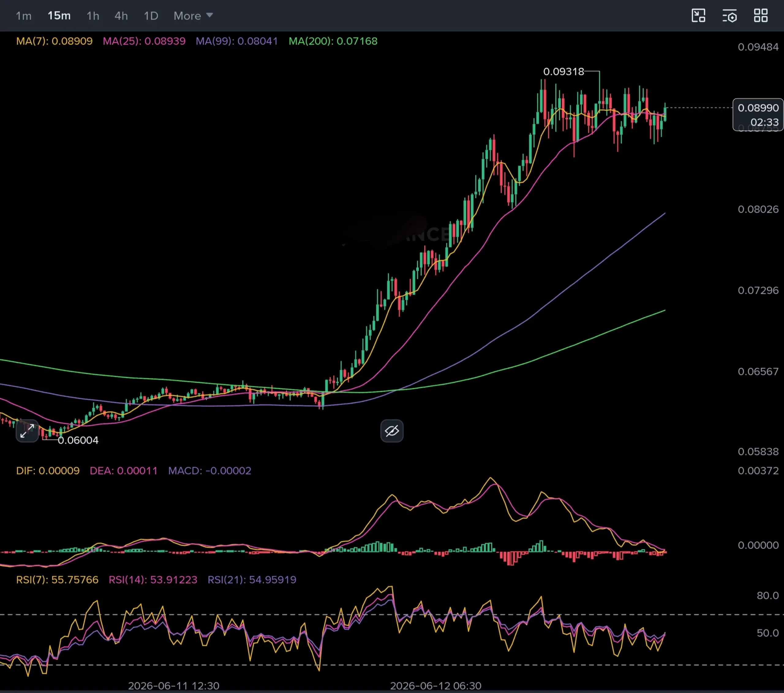This screenshot has width=784, height=693.
Task: Choose the 4h timeframe
Action: pos(121,16)
